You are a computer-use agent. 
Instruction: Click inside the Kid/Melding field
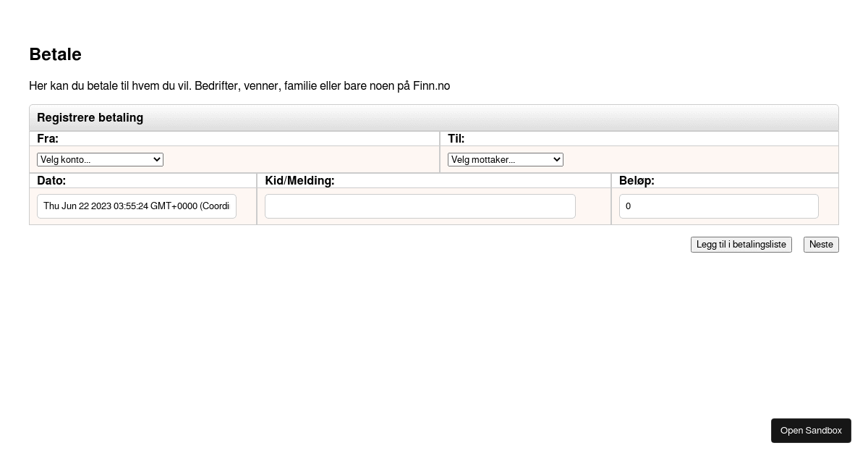coord(420,206)
